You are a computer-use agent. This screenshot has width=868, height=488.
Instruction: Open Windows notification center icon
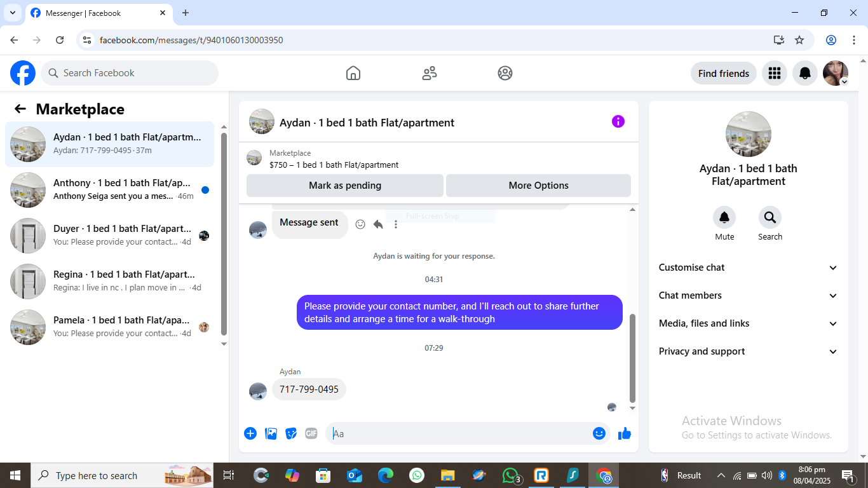[x=848, y=475]
